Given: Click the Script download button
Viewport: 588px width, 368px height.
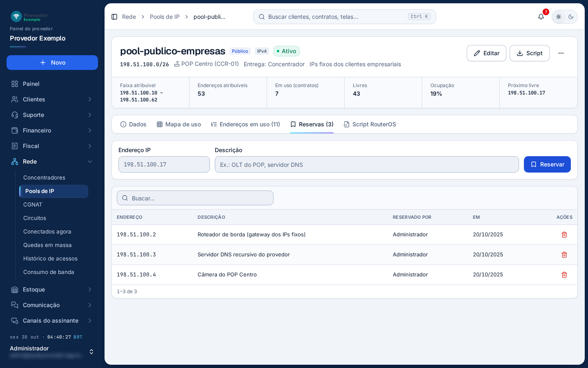Looking at the screenshot, I should [530, 53].
